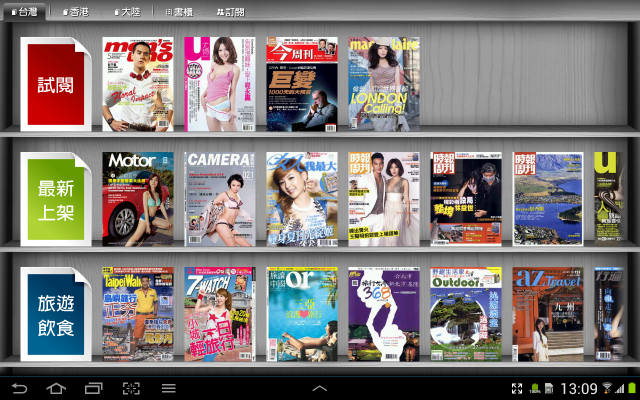Image resolution: width=640 pixels, height=400 pixels.
Task: Open the Taipei Walker magazine cover
Action: point(138,314)
